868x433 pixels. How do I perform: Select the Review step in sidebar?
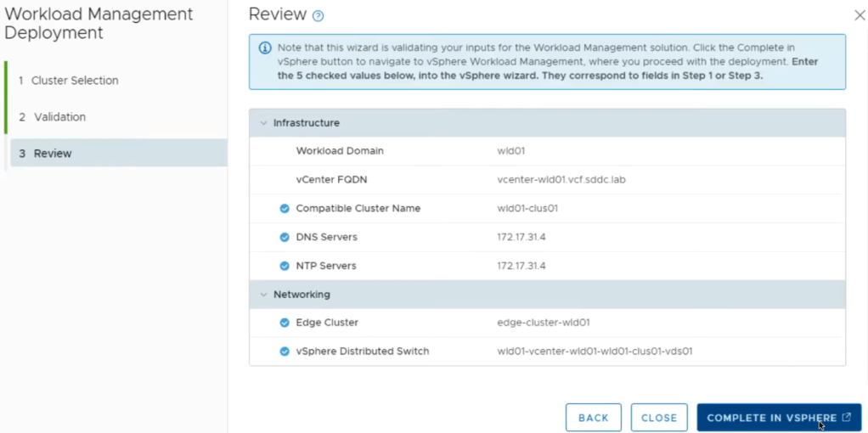point(53,154)
